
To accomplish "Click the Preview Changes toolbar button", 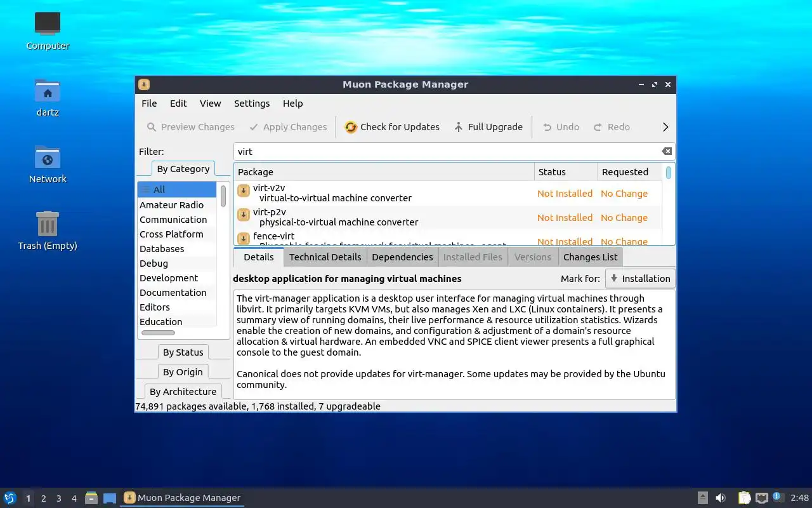I will (x=190, y=127).
